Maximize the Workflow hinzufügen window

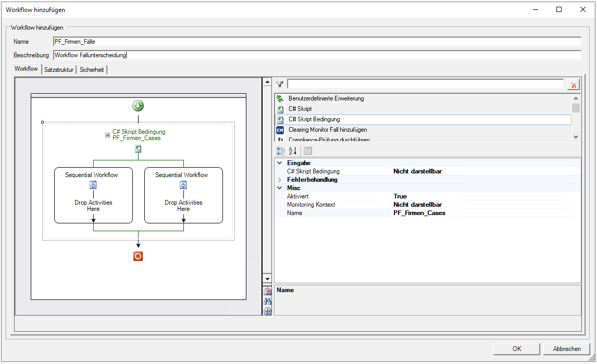[559, 9]
